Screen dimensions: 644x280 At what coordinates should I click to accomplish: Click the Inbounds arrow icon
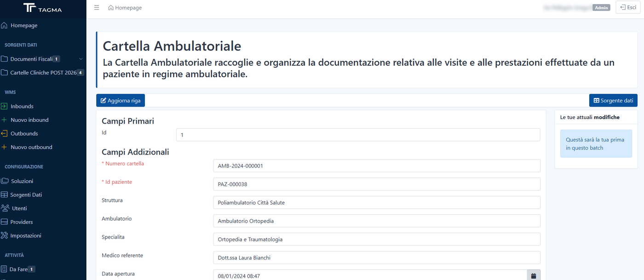click(4, 106)
